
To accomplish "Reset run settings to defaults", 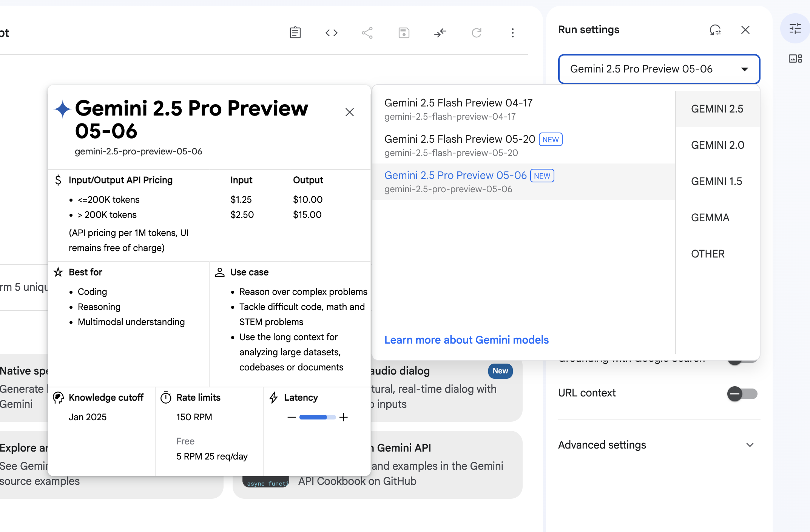I will [716, 30].
